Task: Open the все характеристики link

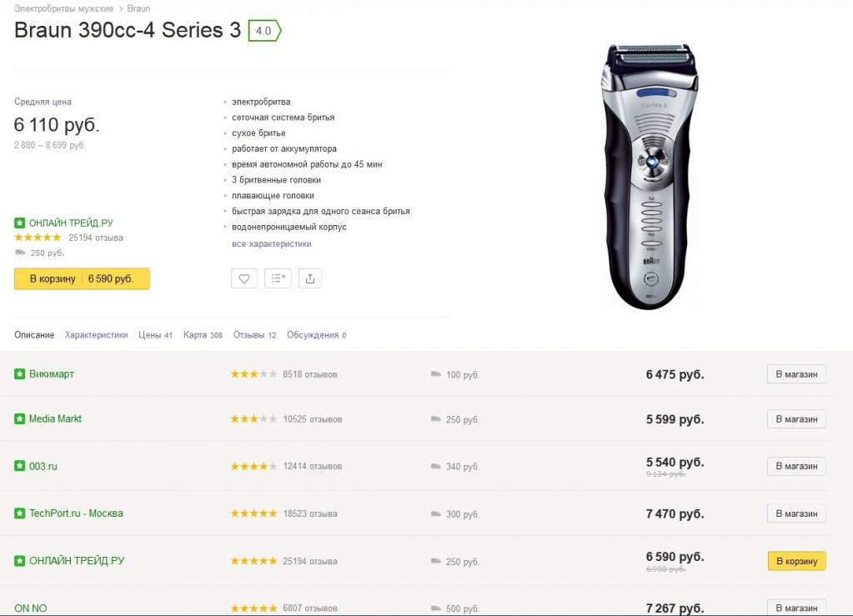Action: coord(272,243)
